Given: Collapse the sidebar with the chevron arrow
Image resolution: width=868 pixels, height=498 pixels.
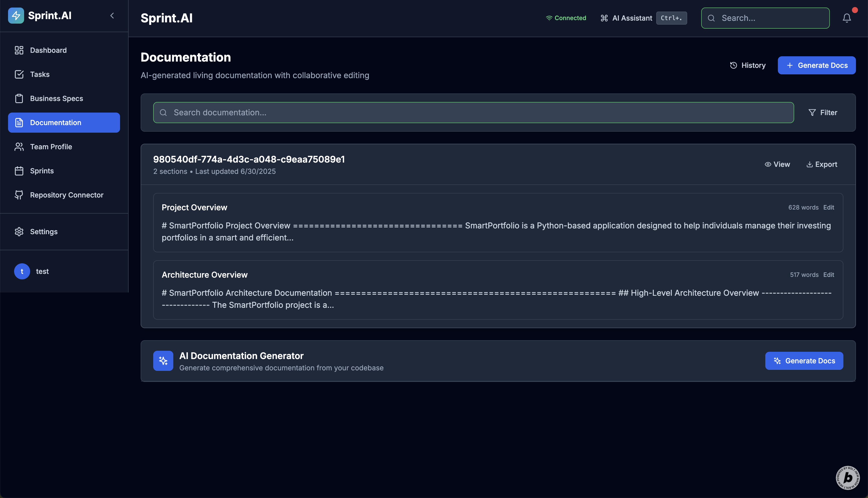Looking at the screenshot, I should 112,16.
